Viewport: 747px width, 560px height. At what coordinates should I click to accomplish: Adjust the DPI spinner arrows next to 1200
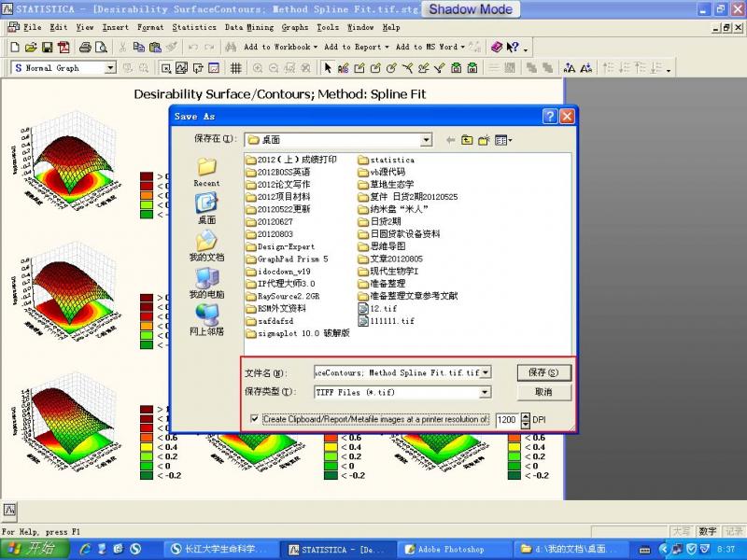pyautogui.click(x=525, y=419)
